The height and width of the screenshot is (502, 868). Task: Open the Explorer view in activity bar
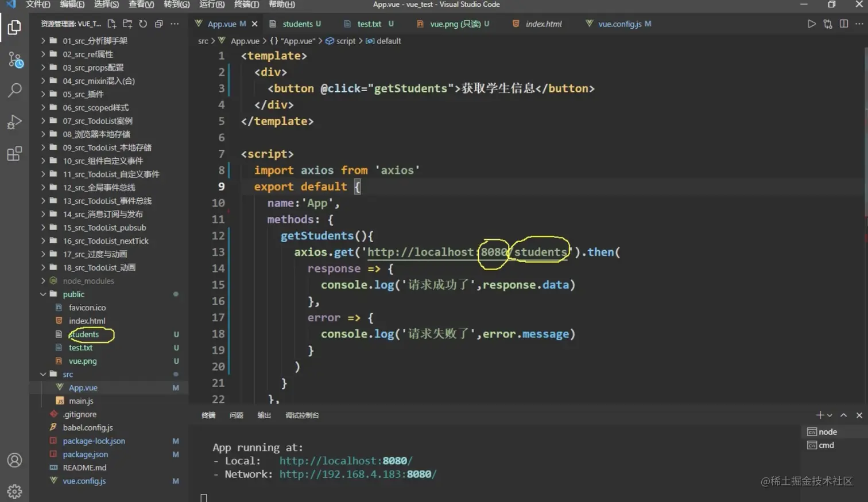click(x=14, y=27)
